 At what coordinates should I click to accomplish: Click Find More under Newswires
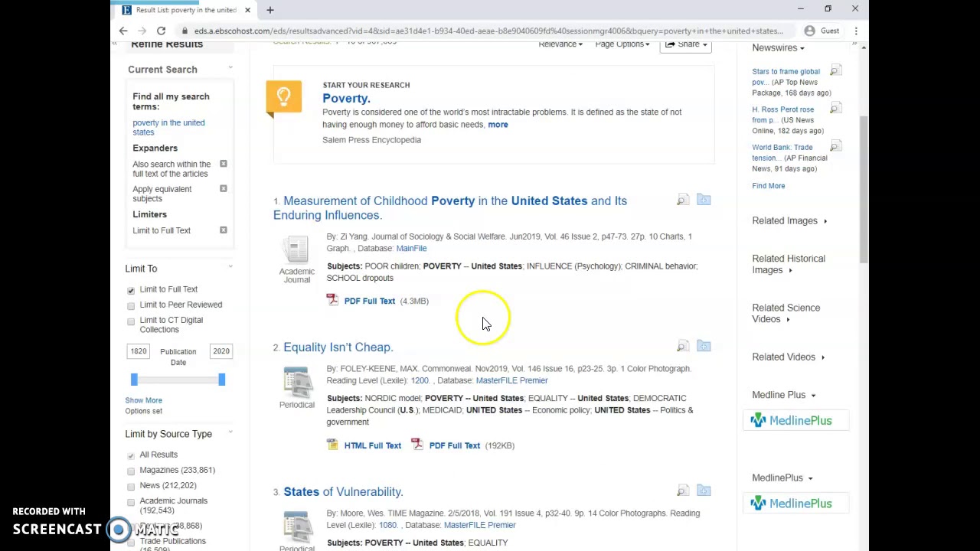pos(768,185)
